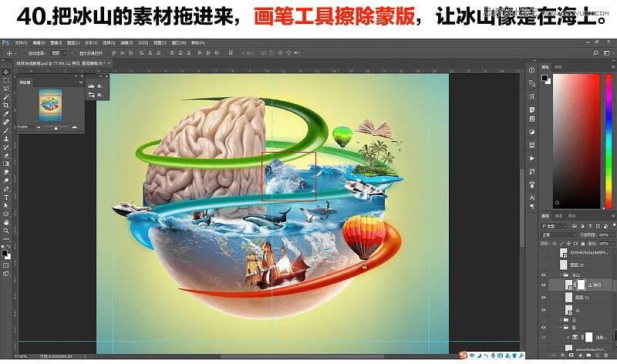Enable the auto-select checkbox in options bar
The height and width of the screenshot is (364, 617).
click(25, 52)
